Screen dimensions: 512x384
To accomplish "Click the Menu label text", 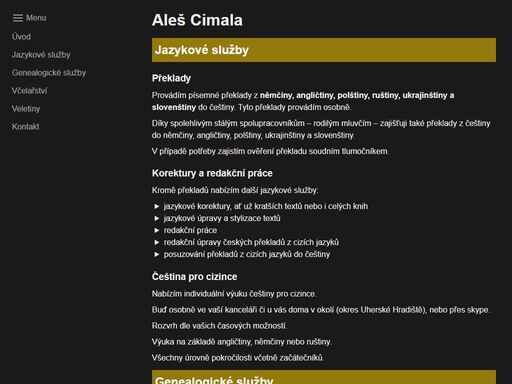I will pyautogui.click(x=36, y=18).
